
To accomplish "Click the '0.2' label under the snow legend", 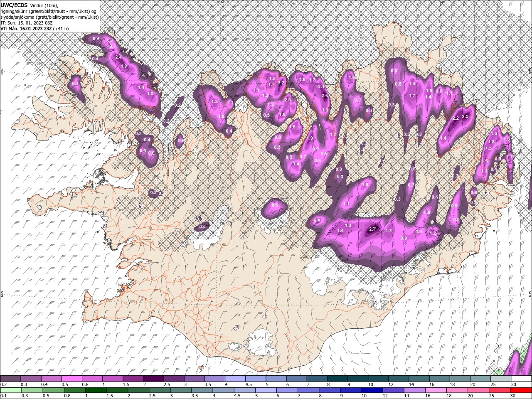I will tap(3, 384).
